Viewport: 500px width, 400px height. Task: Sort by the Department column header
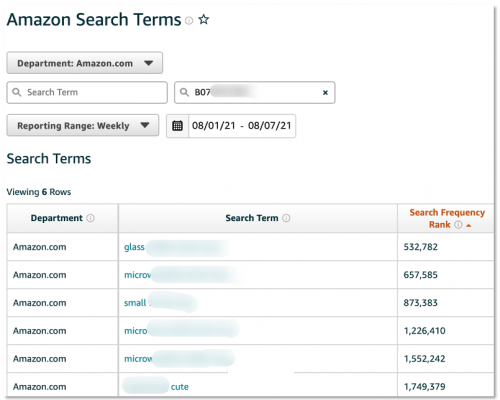[x=57, y=218]
